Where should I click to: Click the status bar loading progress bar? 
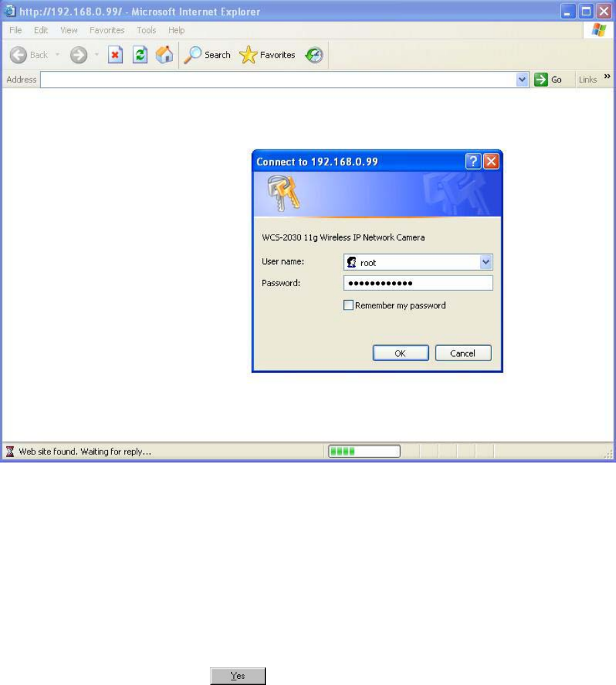click(365, 451)
